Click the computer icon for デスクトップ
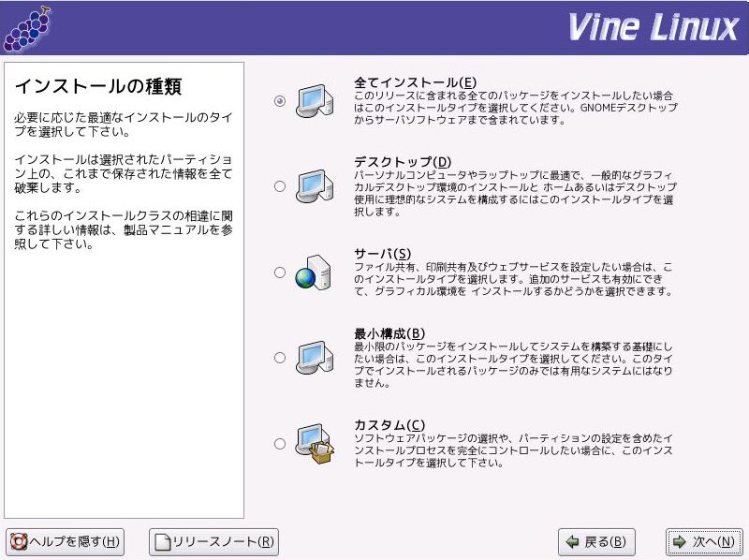This screenshot has height=560, width=749. tap(315, 186)
